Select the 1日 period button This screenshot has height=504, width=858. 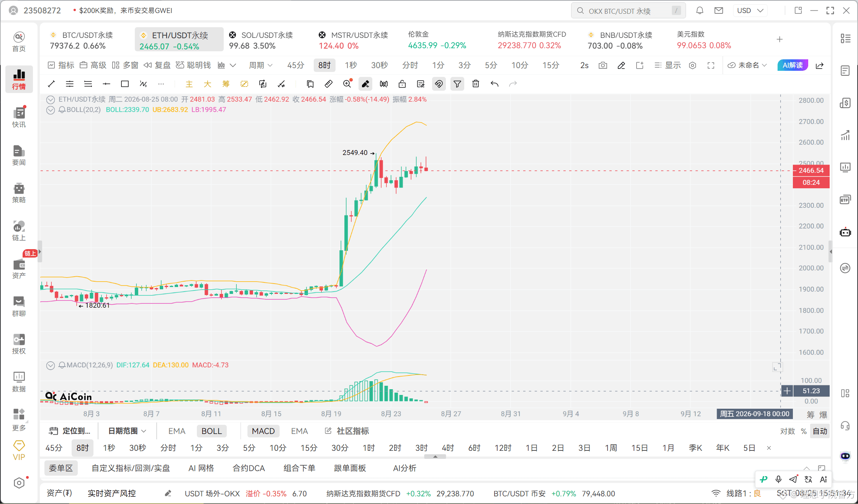[x=532, y=448]
